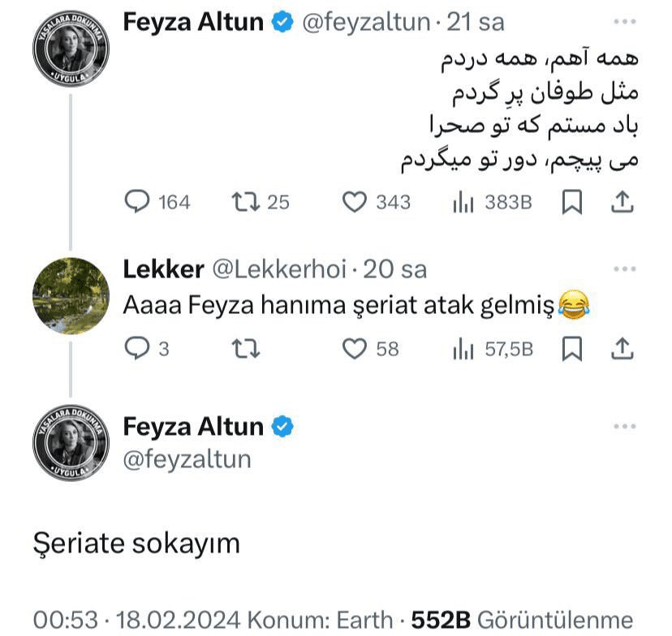Screen dimensions: 672x636
Task: View Lekker tweet's 57,5B view stats
Action: [463, 350]
